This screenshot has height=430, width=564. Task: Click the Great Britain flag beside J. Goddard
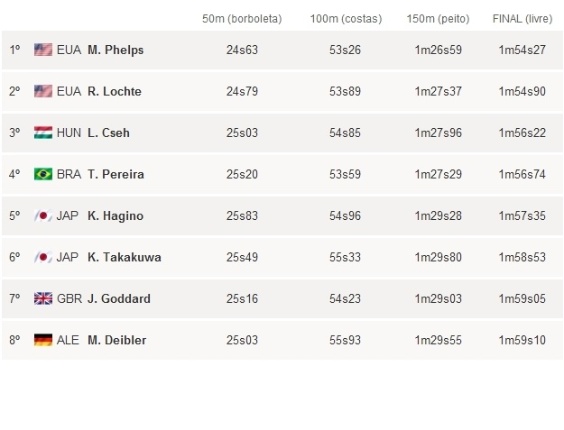(x=43, y=299)
